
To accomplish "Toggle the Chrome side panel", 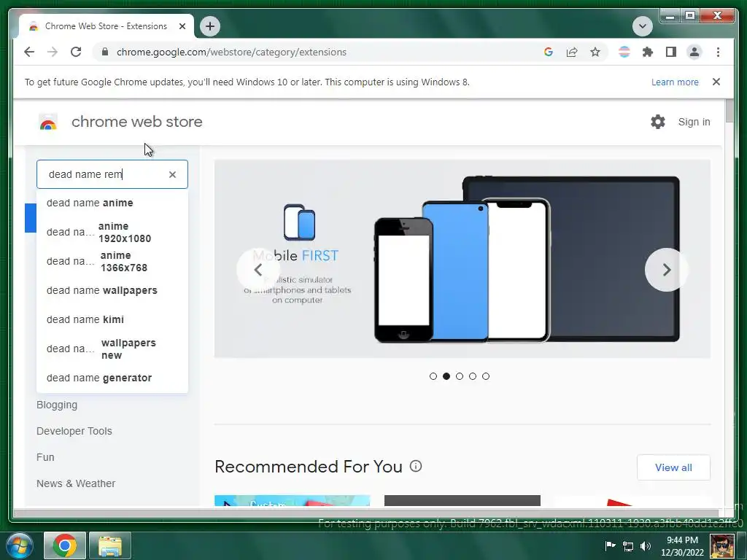I will (x=671, y=52).
